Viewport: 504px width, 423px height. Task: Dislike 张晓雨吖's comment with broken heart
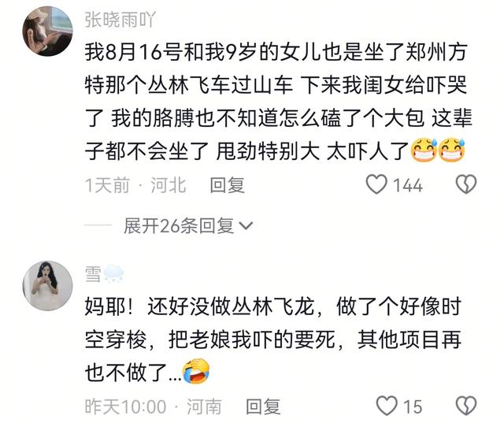[x=466, y=184]
